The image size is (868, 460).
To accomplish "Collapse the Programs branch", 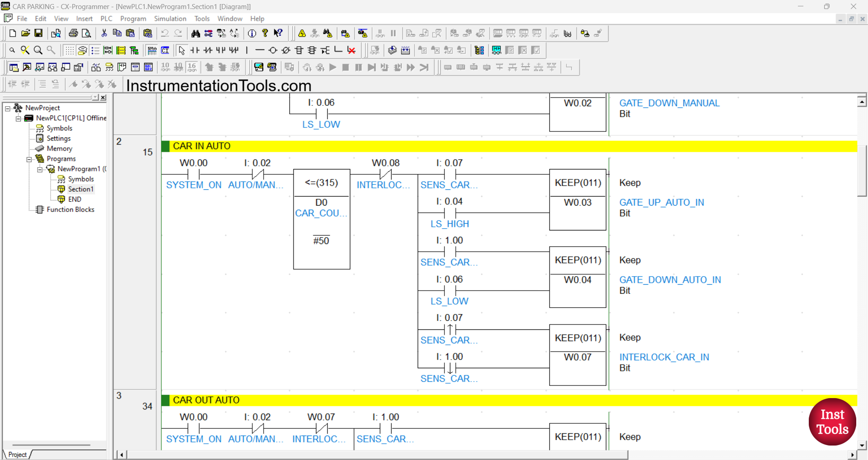I will pos(30,159).
